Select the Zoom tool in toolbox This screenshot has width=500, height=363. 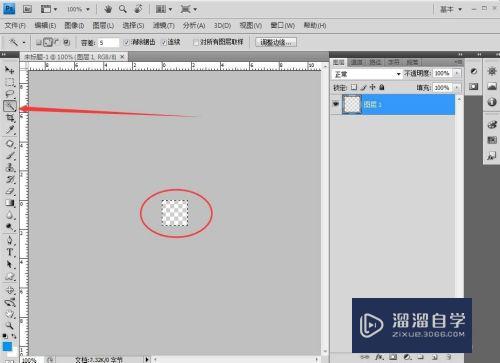[x=9, y=326]
